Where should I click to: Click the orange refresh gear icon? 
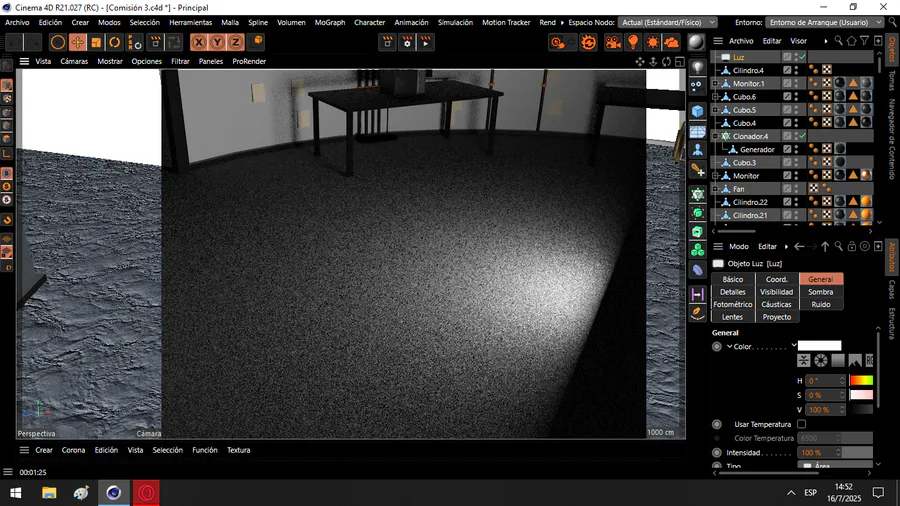(x=588, y=42)
